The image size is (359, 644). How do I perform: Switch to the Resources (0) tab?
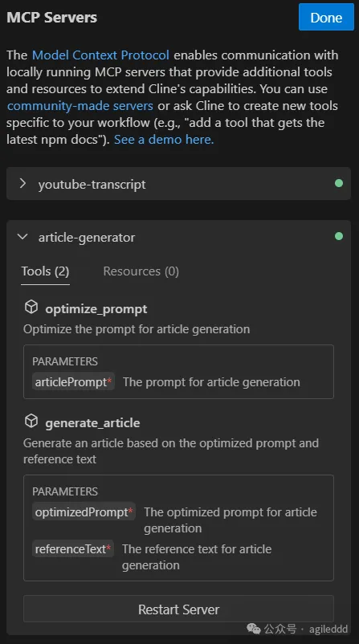pos(141,271)
